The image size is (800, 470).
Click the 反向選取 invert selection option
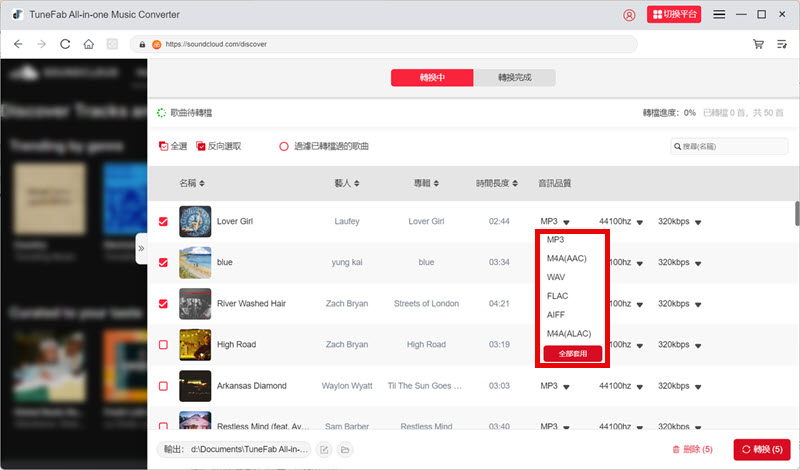point(218,146)
